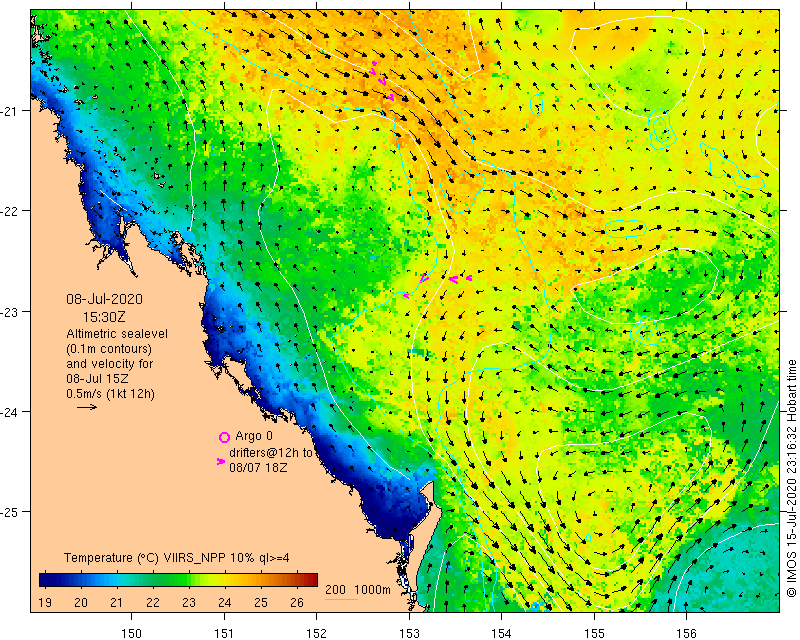
Task: Click the '15:30Z' time label
Action: point(104,317)
